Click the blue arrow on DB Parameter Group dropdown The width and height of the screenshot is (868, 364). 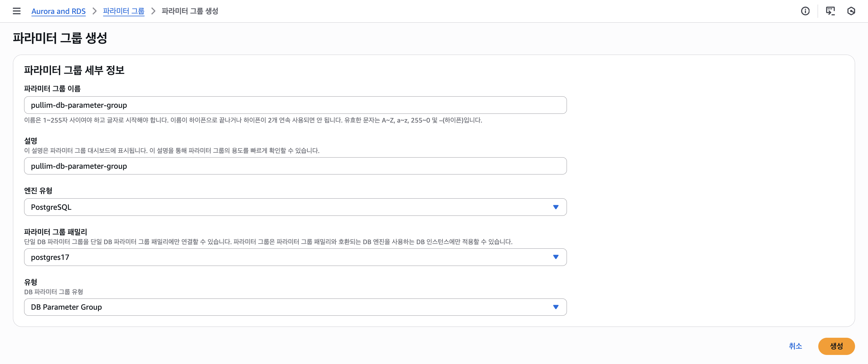pyautogui.click(x=556, y=307)
